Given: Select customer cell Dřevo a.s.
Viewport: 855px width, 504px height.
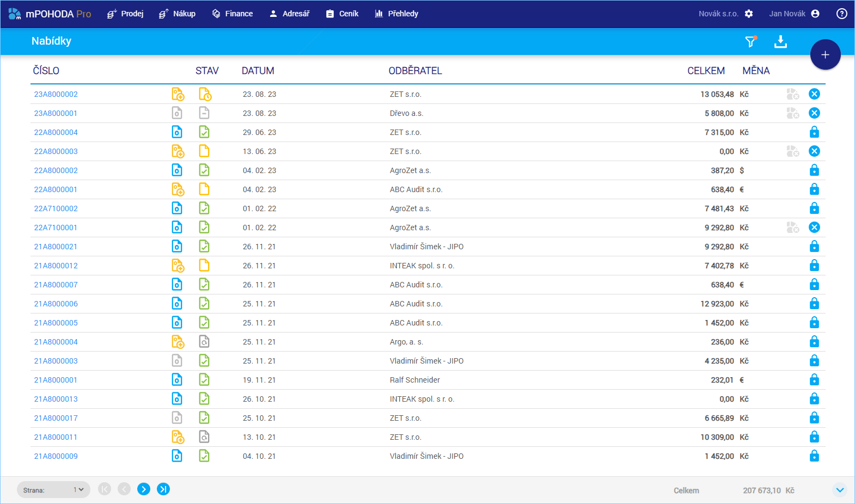Looking at the screenshot, I should click(406, 113).
